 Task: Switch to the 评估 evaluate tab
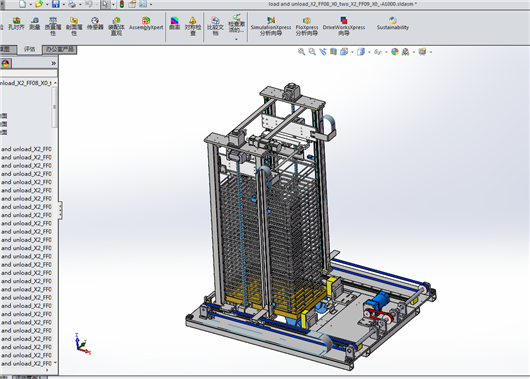(29, 49)
